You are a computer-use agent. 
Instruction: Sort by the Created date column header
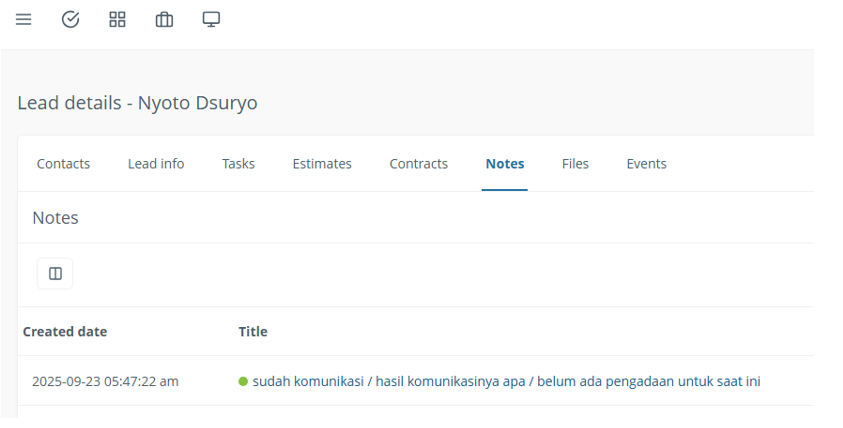(65, 331)
